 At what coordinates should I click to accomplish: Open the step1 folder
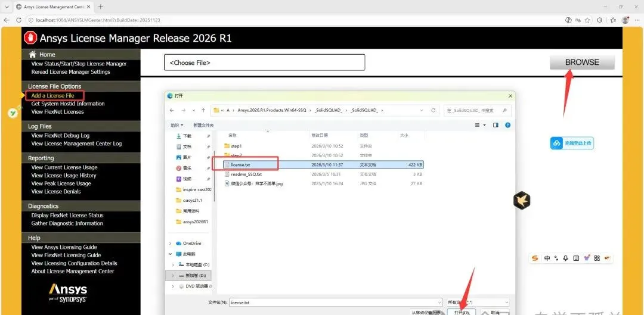[236, 146]
